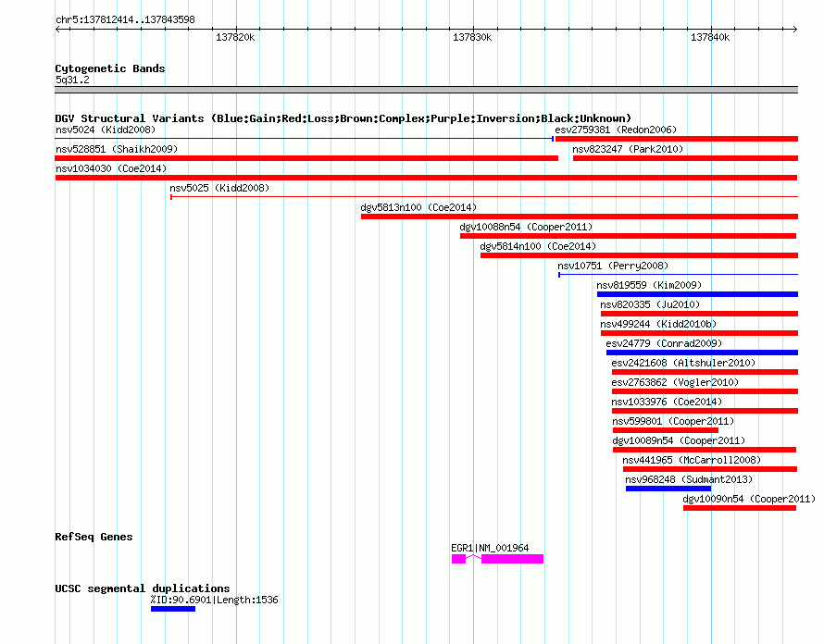Click the nsv5024 (Kidd2008) variant label
The height and width of the screenshot is (644, 824).
(x=106, y=130)
